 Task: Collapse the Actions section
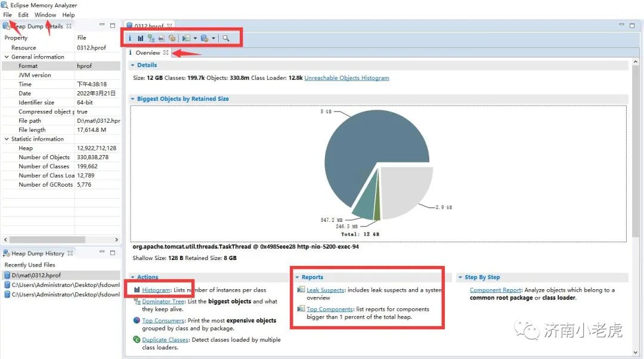132,277
